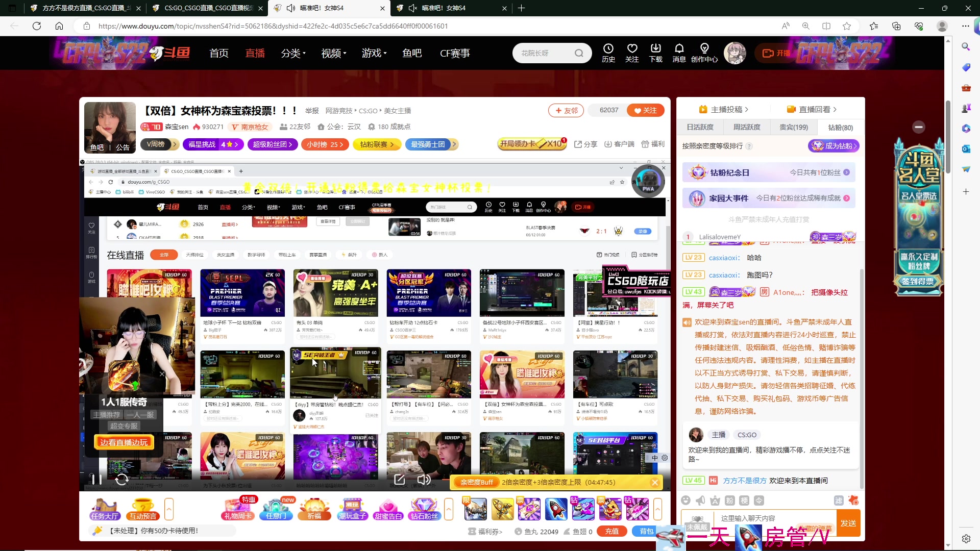The height and width of the screenshot is (551, 980).
Task: Open 消息 bell notifications icon
Action: click(x=679, y=53)
